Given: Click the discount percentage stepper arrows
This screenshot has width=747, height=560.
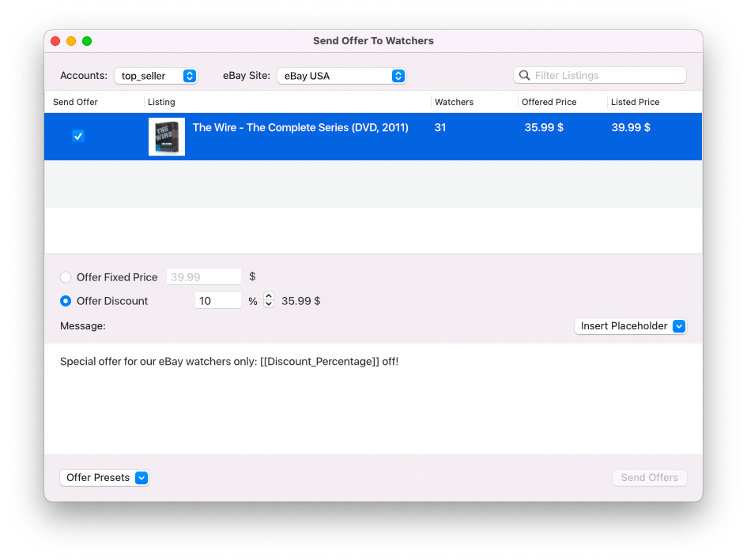Looking at the screenshot, I should [x=269, y=301].
